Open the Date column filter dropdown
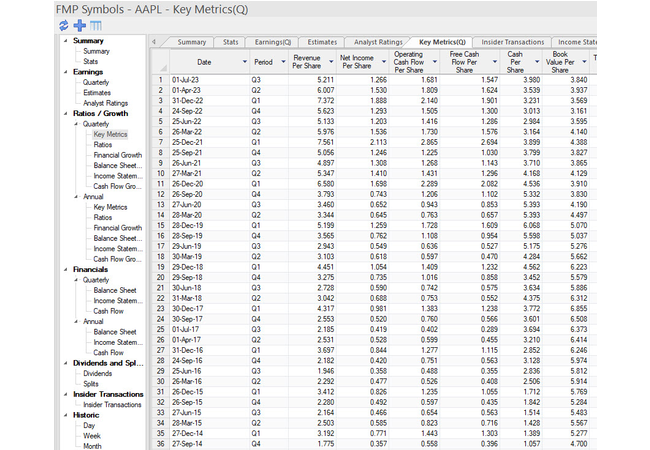The height and width of the screenshot is (450, 650). [245, 62]
